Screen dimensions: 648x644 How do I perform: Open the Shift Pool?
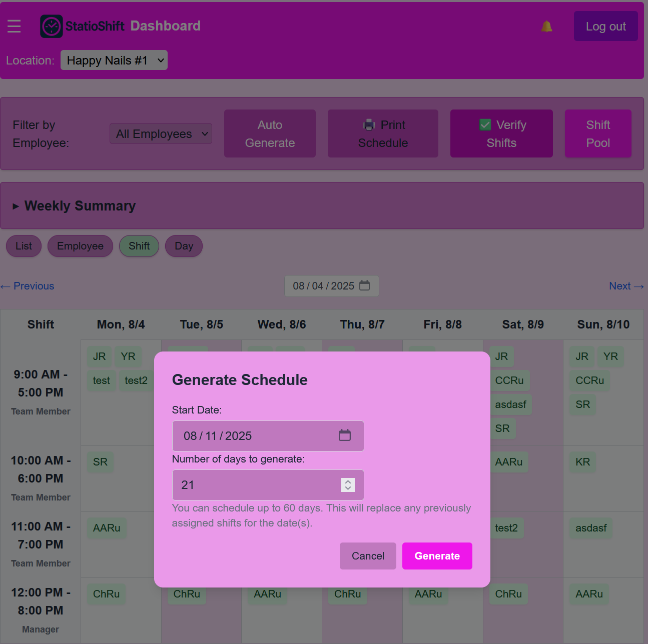[x=598, y=133]
